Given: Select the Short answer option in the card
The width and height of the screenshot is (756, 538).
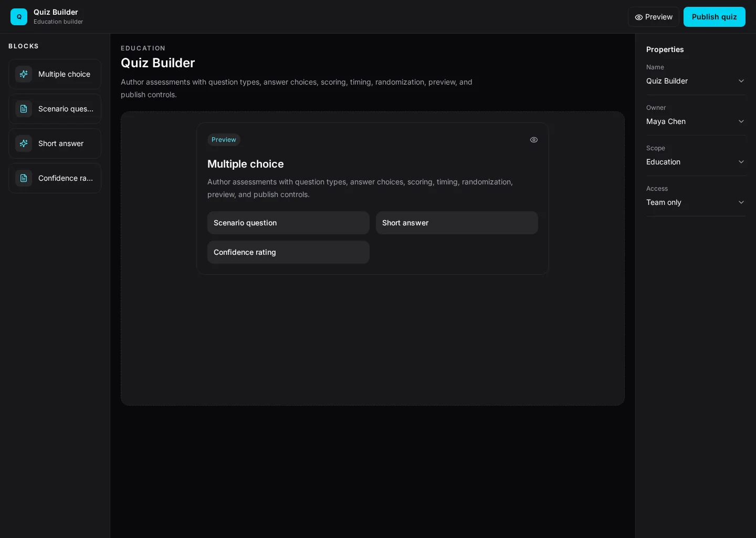Looking at the screenshot, I should tap(457, 223).
